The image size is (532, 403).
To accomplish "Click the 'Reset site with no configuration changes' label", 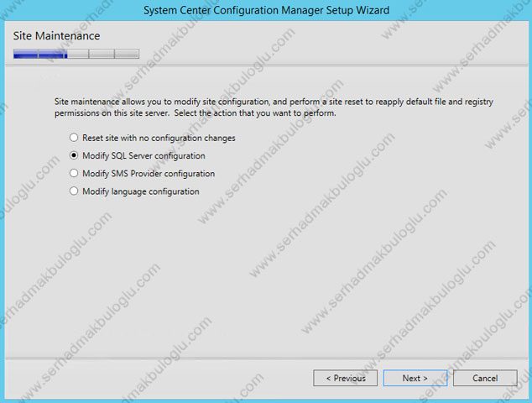I will pos(159,138).
